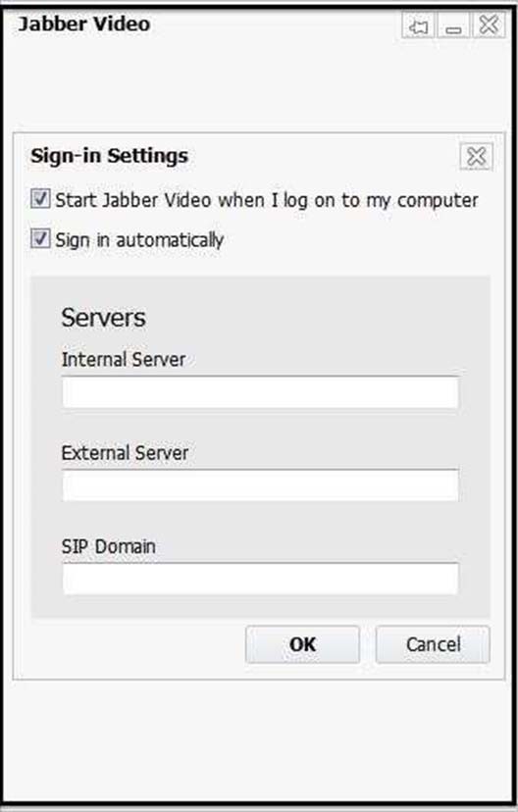Click the Internal Server text field

260,392
